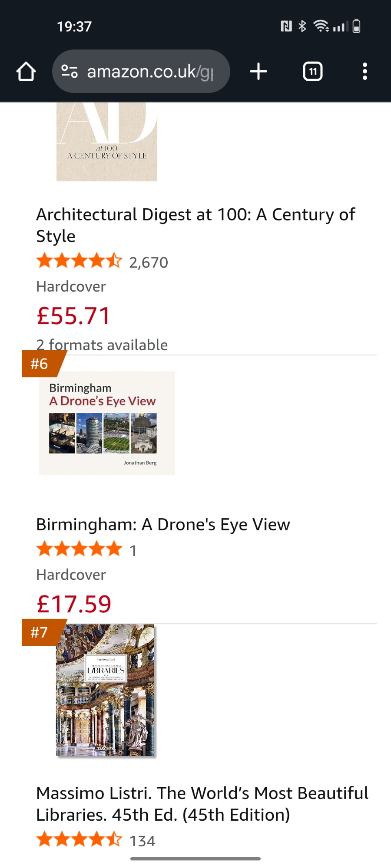This screenshot has width=391, height=868.
Task: Open Architectural Digest at 100 title link
Action: click(x=195, y=225)
